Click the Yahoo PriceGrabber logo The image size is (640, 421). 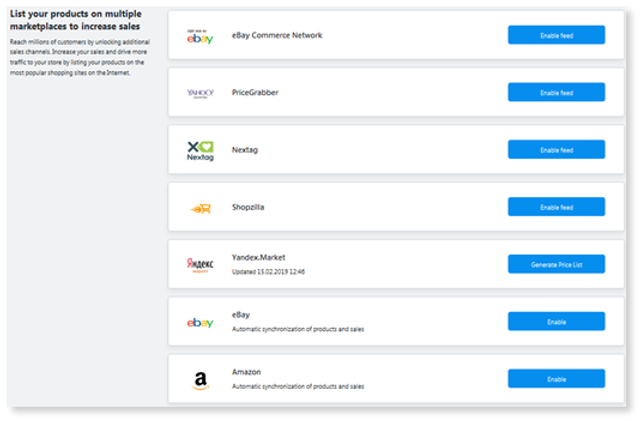coord(200,93)
